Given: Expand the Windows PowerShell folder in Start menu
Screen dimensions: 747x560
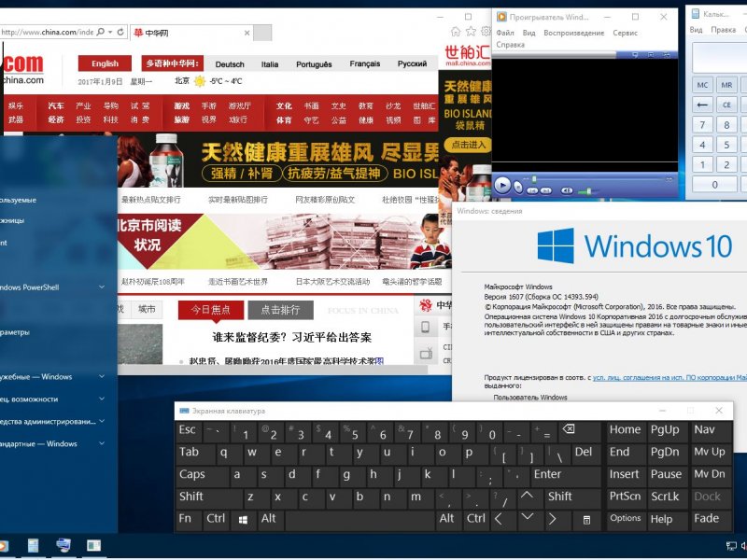Looking at the screenshot, I should [102, 287].
